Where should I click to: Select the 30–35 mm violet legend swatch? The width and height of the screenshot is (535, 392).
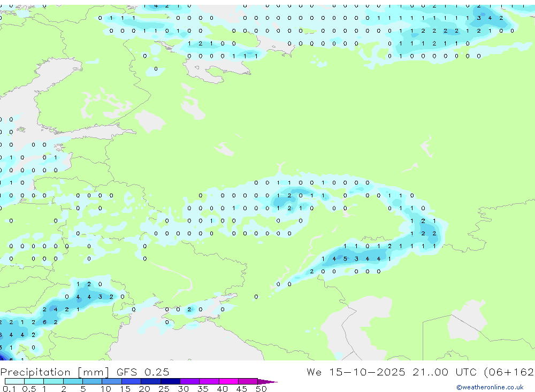coord(189,381)
